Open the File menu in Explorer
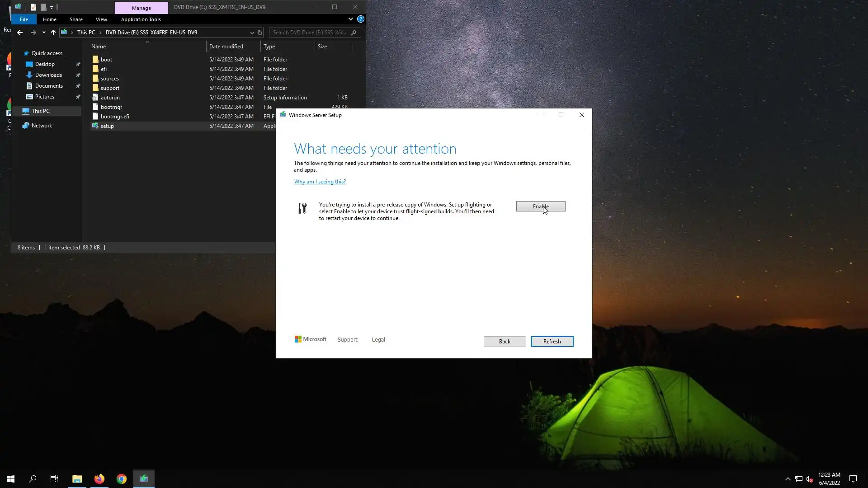This screenshot has width=868, height=488. [x=24, y=19]
